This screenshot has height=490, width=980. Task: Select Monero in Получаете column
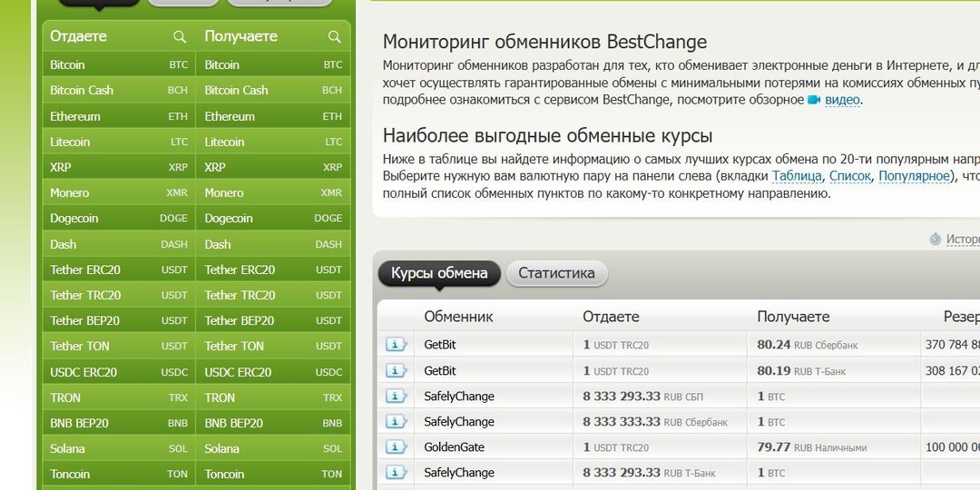[273, 193]
